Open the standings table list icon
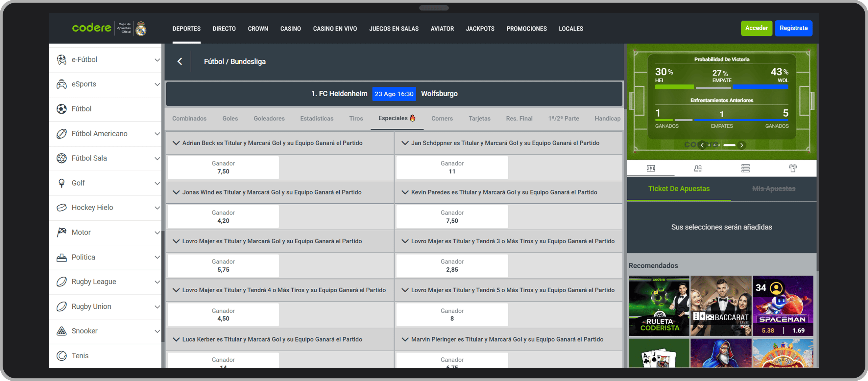868x381 pixels. [745, 168]
